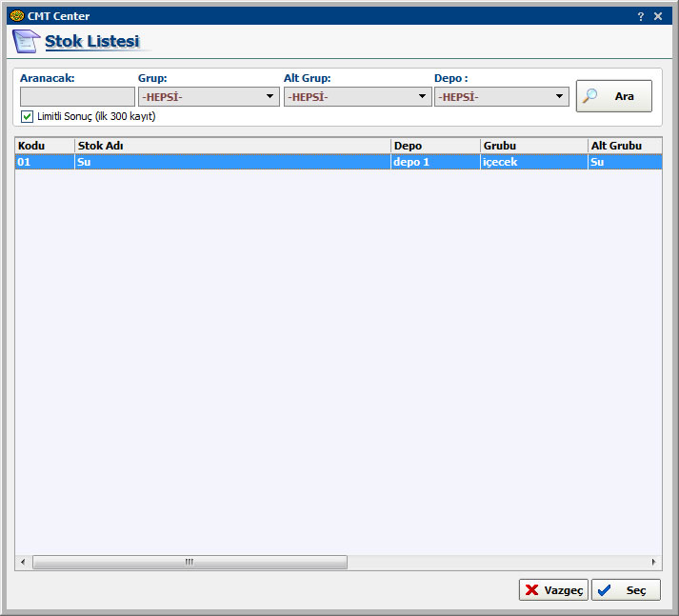The image size is (679, 616).
Task: Click the Aranacak search input field
Action: tap(77, 97)
